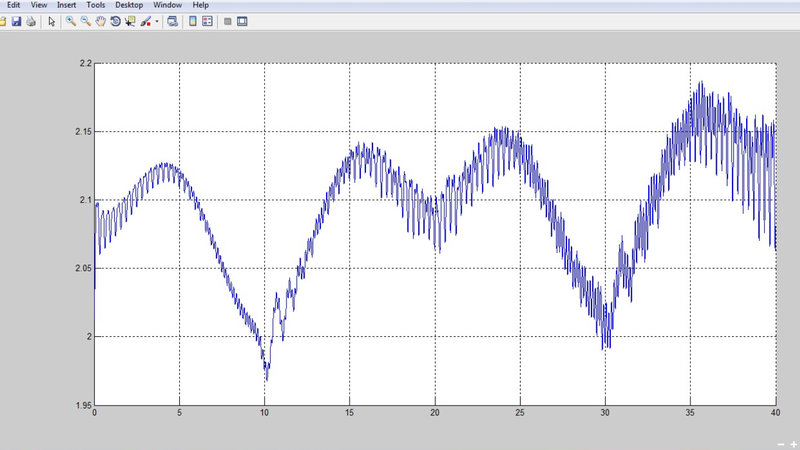Toggle the Insert Legend button
800x450 pixels.
coord(207,21)
